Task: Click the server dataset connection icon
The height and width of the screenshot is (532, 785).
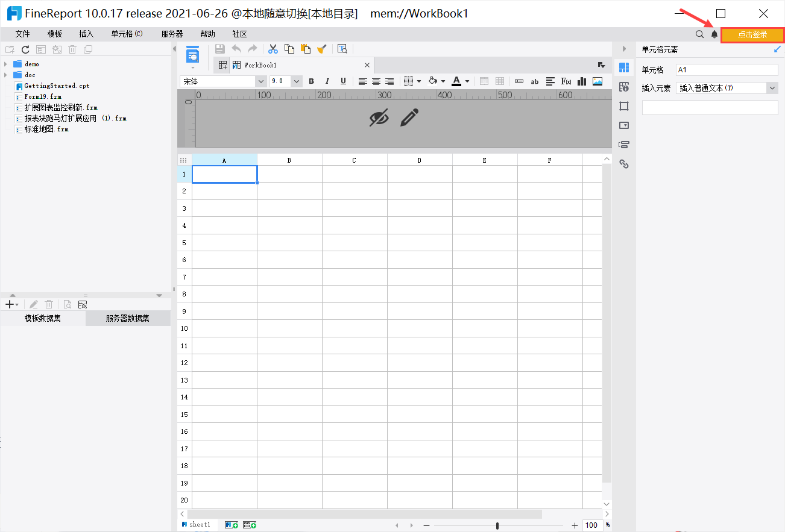Action: pos(83,305)
